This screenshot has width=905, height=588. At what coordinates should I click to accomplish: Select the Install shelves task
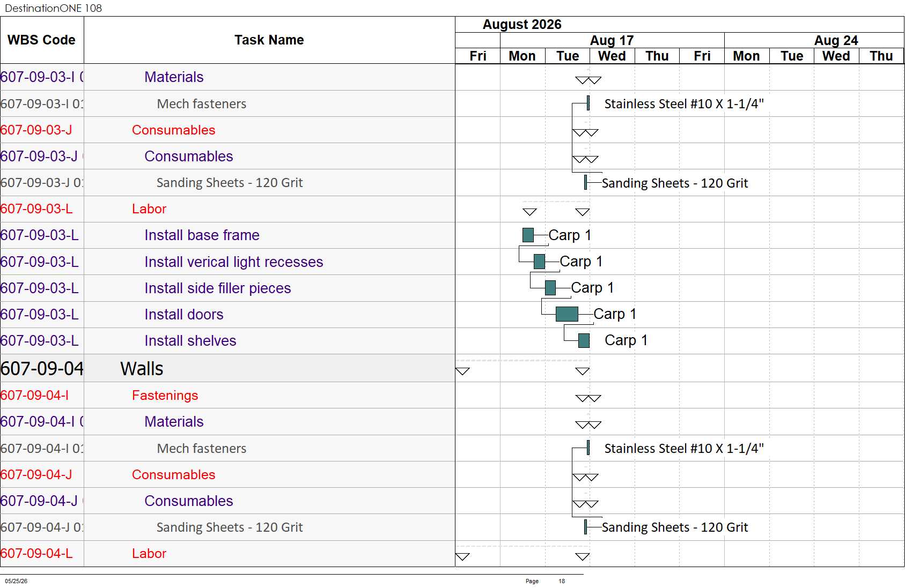(x=190, y=341)
